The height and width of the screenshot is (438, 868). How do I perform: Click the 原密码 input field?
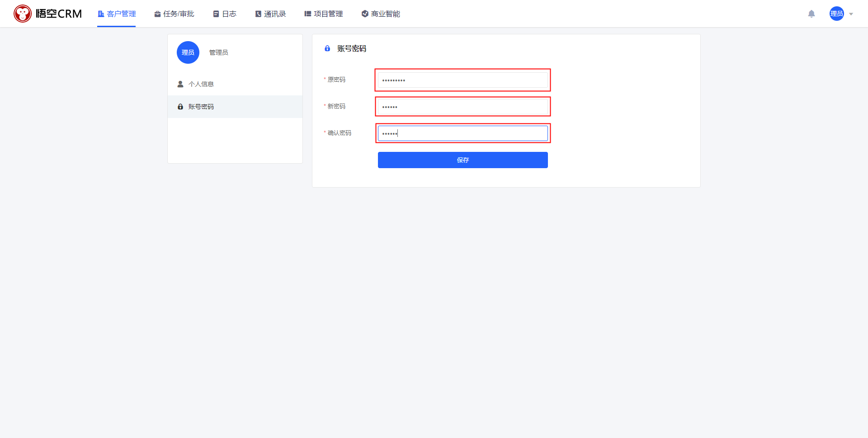click(x=463, y=80)
